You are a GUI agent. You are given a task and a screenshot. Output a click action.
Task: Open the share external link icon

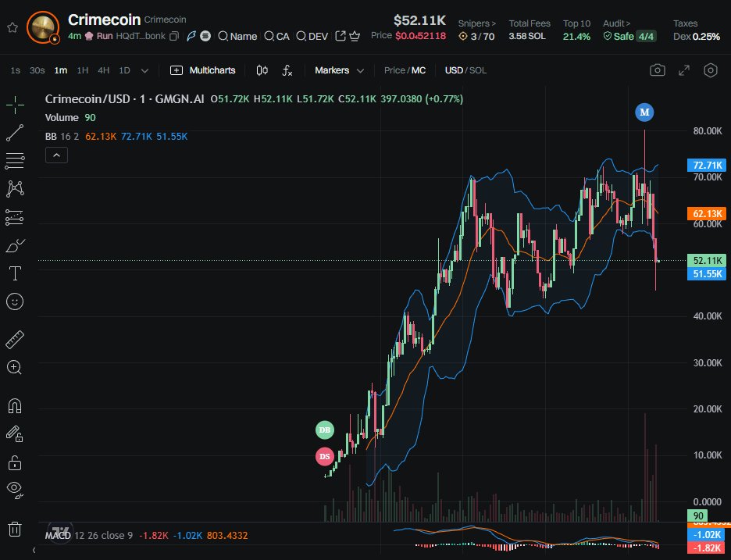click(x=341, y=36)
